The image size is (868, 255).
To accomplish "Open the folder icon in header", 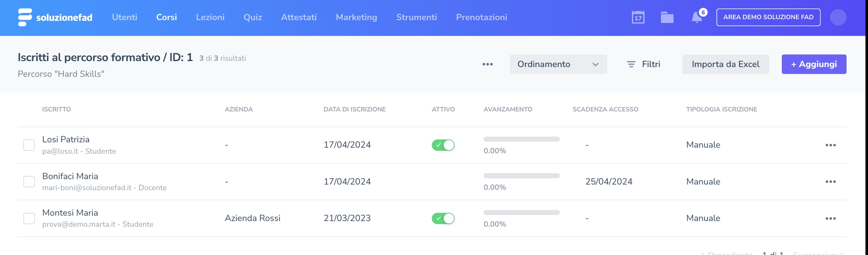I will (667, 17).
